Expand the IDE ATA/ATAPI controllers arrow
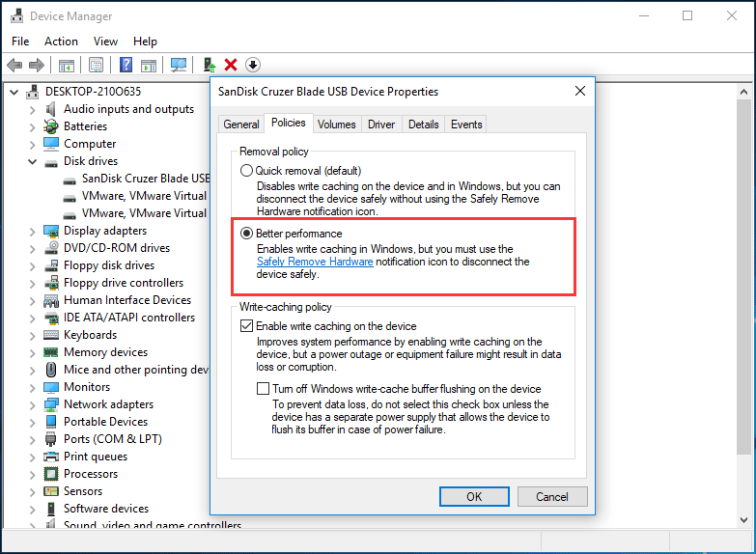This screenshot has width=756, height=554. [x=32, y=319]
